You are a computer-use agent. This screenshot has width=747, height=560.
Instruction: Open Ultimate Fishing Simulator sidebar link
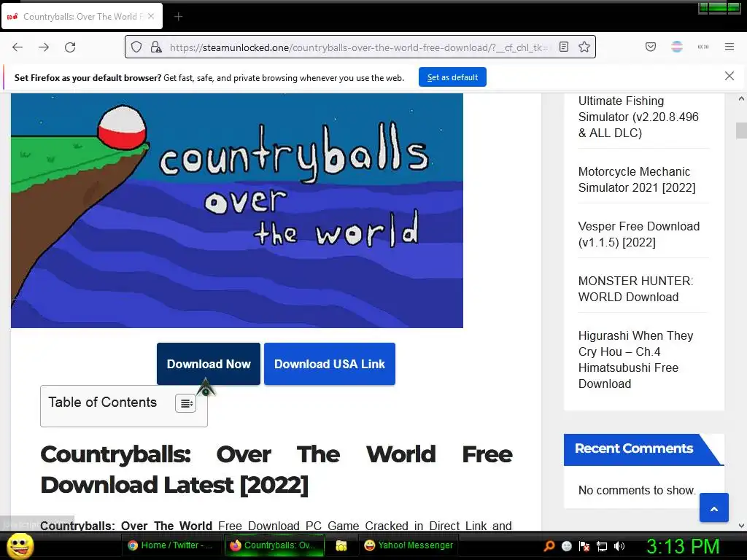coord(638,117)
